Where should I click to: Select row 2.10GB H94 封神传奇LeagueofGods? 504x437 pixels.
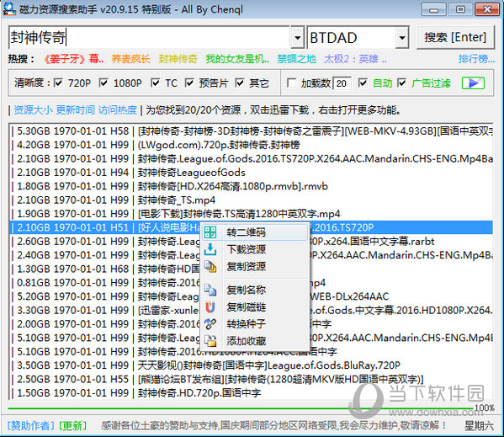pyautogui.click(x=252, y=173)
